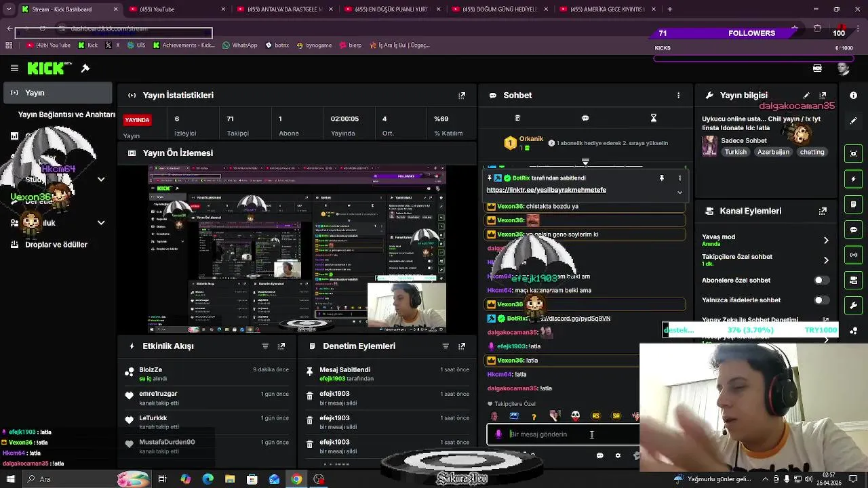Click the lightning bolt sidebar icon

click(x=853, y=179)
